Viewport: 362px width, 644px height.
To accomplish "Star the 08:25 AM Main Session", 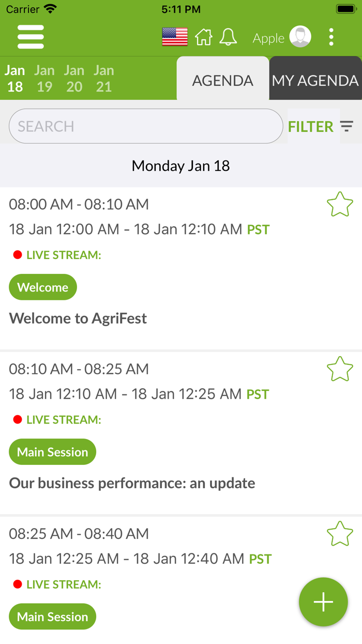I will coord(340,534).
